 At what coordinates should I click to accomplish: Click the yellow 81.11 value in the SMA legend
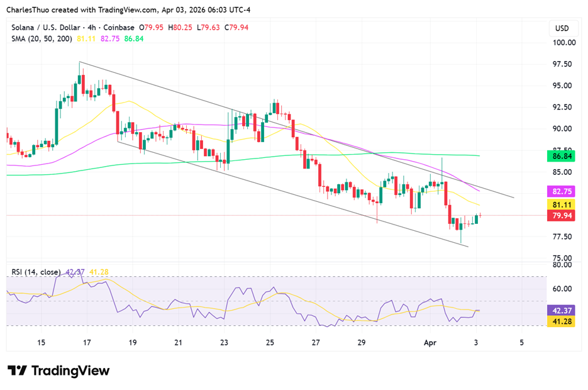(86, 38)
